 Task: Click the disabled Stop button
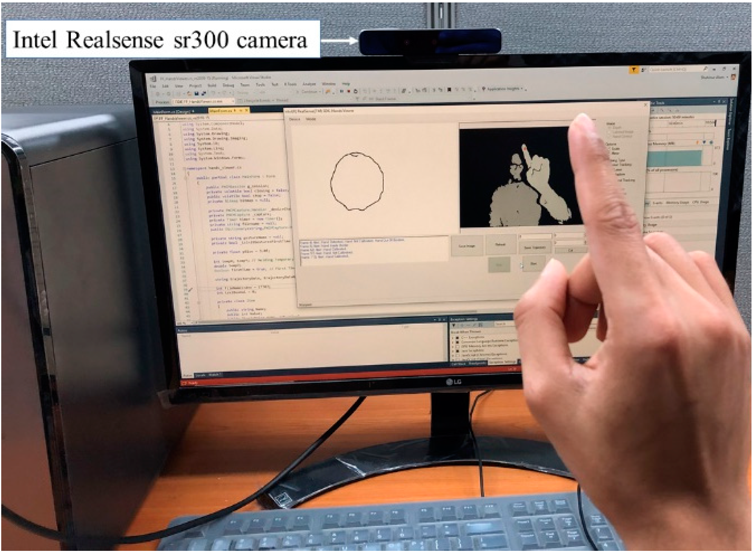pos(499,265)
